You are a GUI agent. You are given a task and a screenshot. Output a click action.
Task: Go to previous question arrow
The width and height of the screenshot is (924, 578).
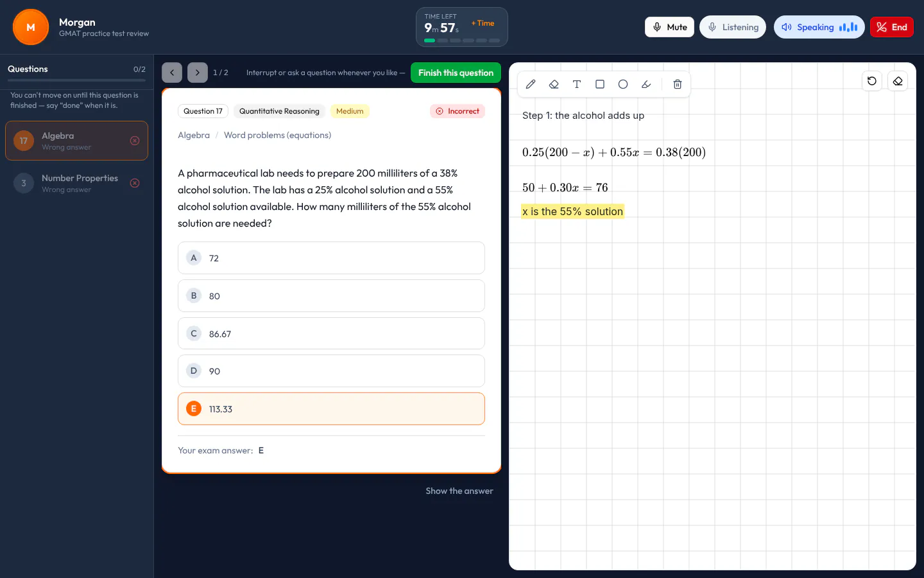172,73
